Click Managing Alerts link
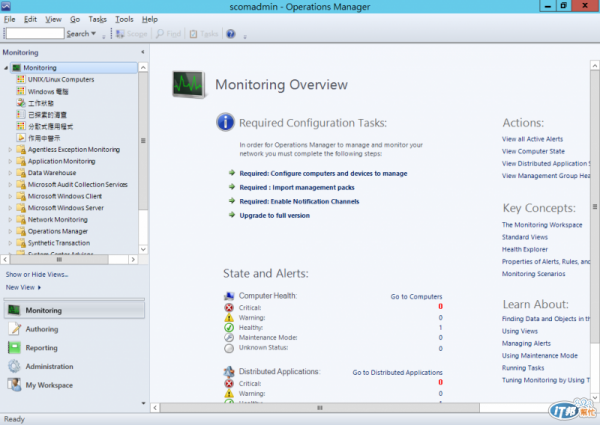 pyautogui.click(x=526, y=343)
